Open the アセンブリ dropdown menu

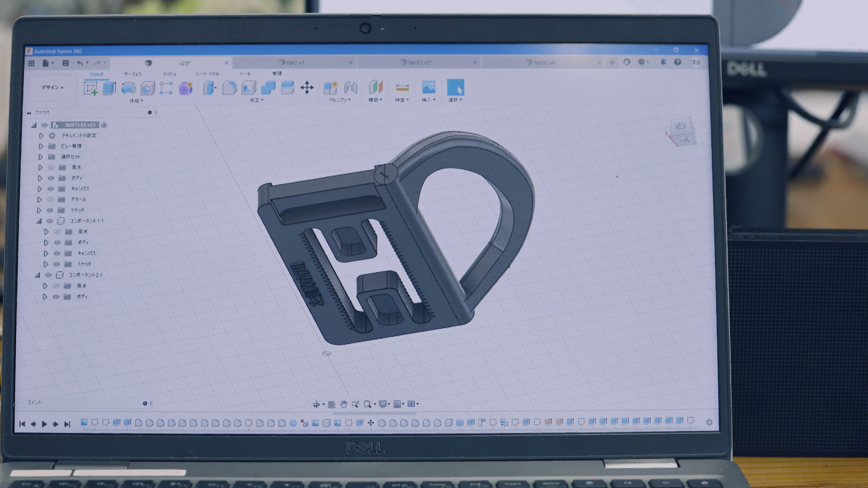tap(340, 100)
